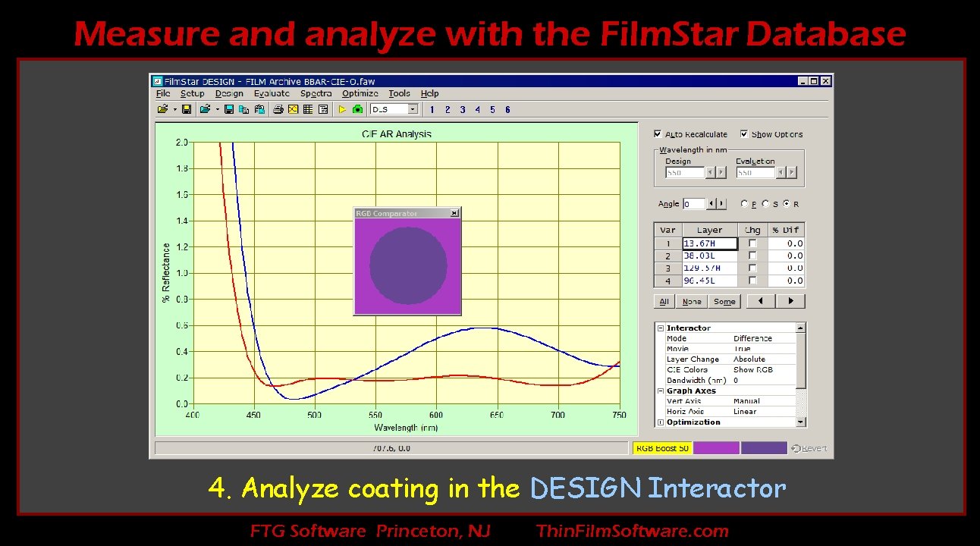Close the RGB Comparator window
This screenshot has height=546, width=980.
(x=454, y=214)
